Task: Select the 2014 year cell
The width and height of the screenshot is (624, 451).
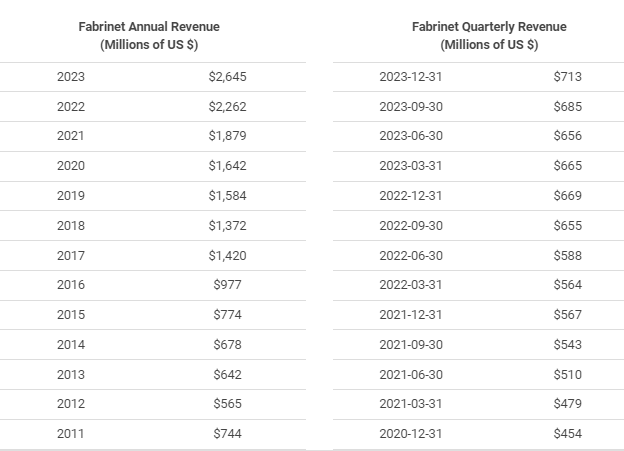Action: click(71, 345)
